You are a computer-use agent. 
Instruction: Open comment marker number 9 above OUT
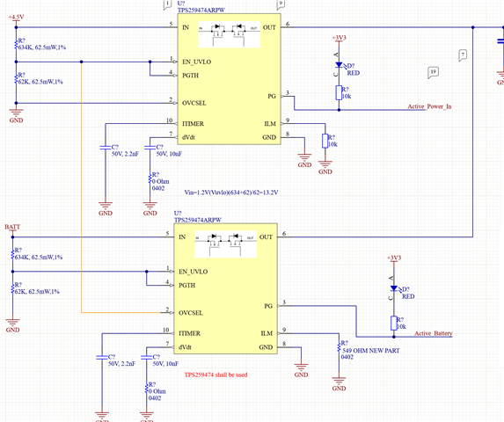pos(281,4)
